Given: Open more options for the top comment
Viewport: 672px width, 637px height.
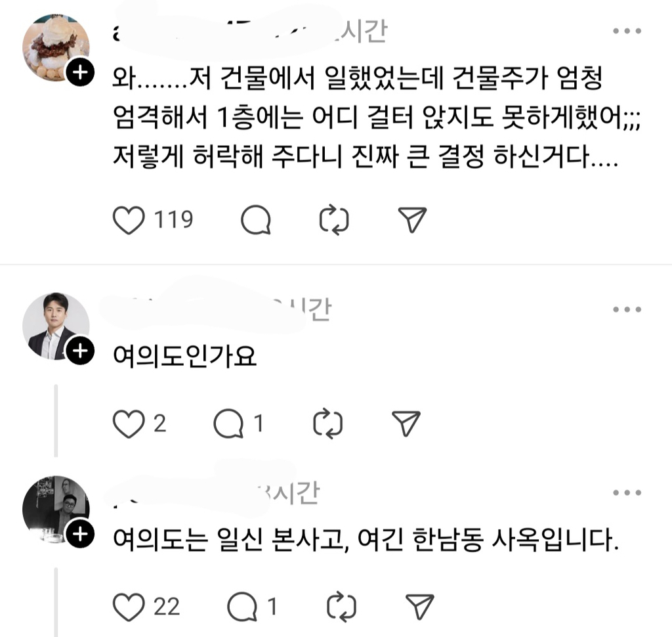Looking at the screenshot, I should coord(627,31).
